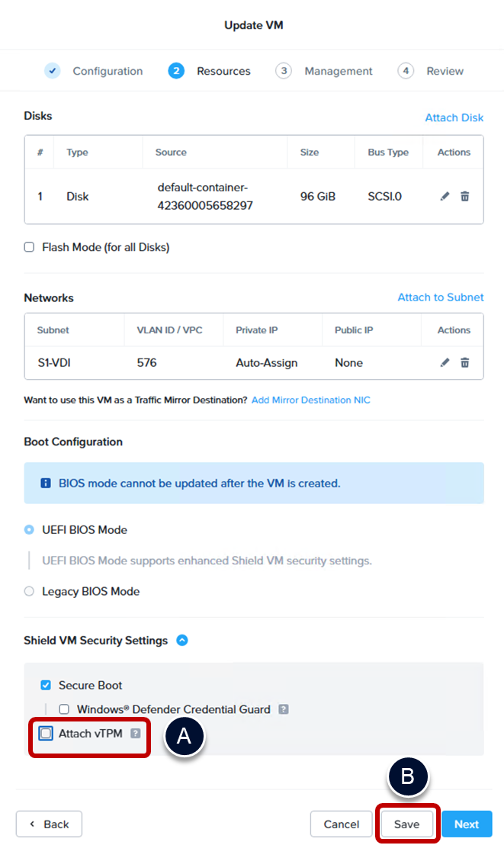Screen dimensions: 504x858
Task: Jump to the Review step tab
Action: click(x=445, y=71)
